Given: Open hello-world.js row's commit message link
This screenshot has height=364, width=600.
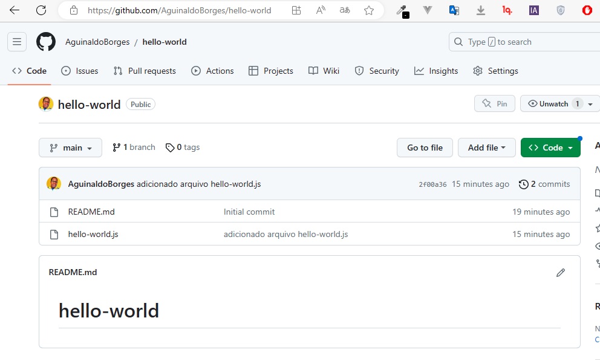Looking at the screenshot, I should point(286,235).
